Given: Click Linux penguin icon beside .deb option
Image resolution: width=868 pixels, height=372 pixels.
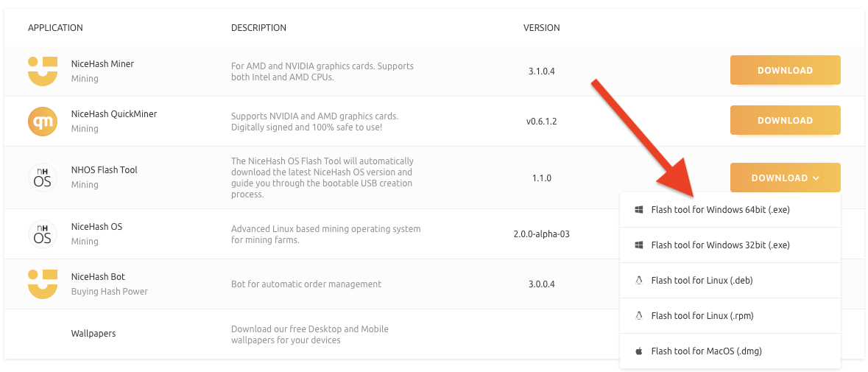Looking at the screenshot, I should tap(639, 281).
